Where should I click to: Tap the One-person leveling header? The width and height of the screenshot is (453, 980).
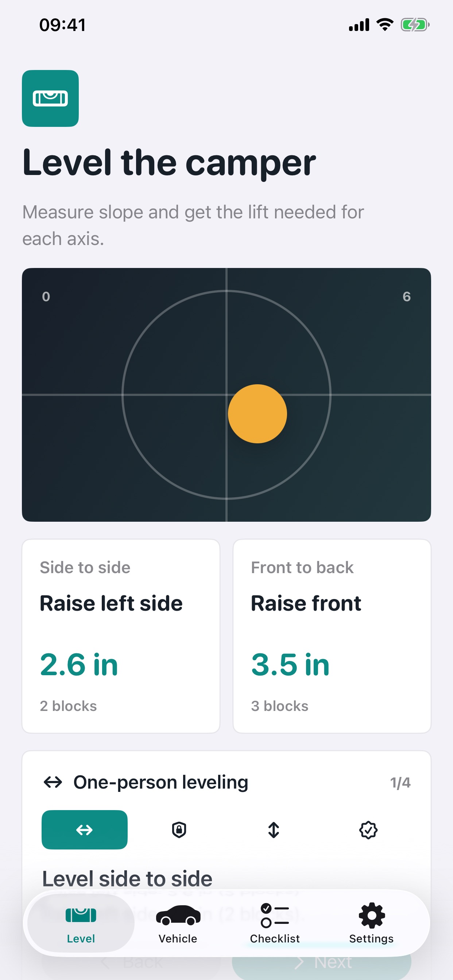coord(160,782)
